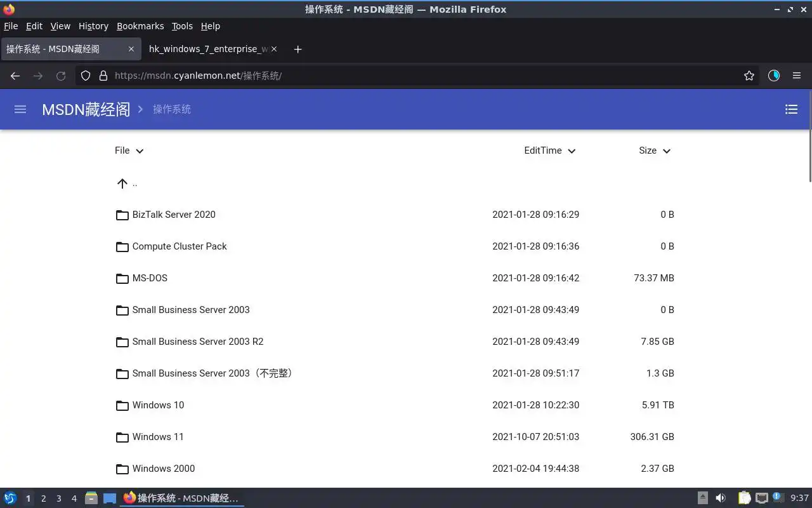Click the page vertical scrollbar thumb
The width and height of the screenshot is (812, 508).
(809, 137)
